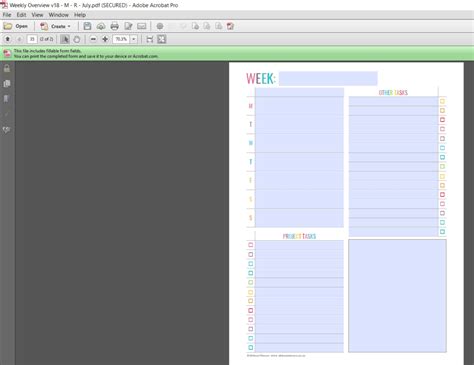Click the fit full page icon
Viewport: 474px width, 365px height.
162,39
